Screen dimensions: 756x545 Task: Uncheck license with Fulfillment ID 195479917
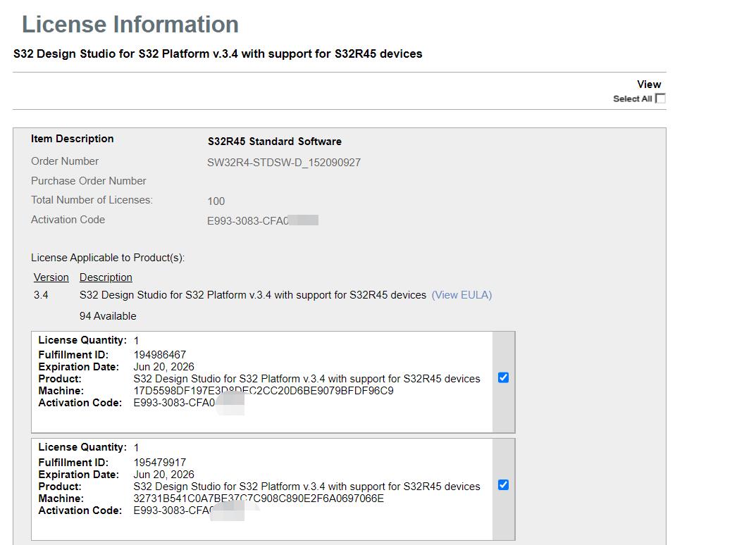[503, 484]
